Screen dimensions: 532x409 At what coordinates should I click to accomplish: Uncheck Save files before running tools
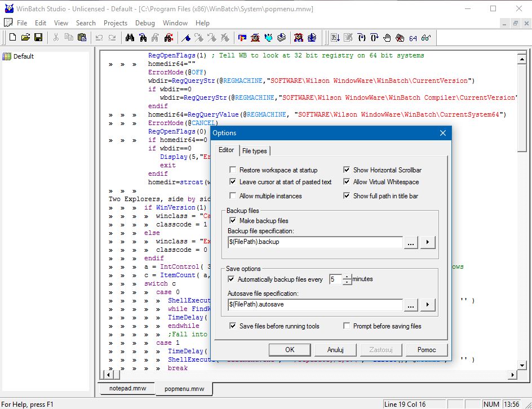(233, 326)
